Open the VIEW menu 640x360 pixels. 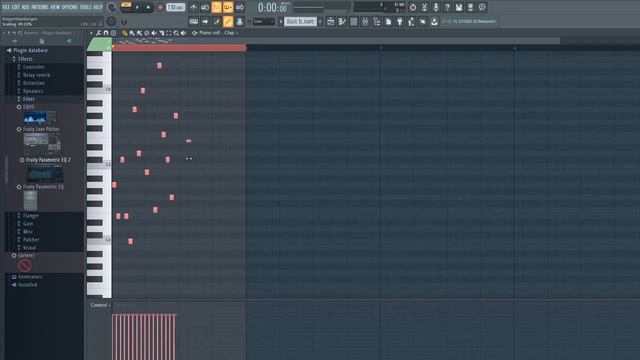coord(55,7)
